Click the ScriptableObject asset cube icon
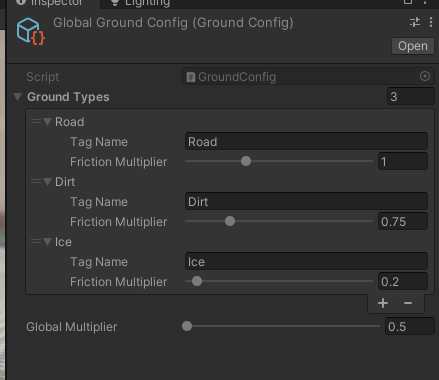Viewport: 439px width, 380px height. tap(31, 31)
